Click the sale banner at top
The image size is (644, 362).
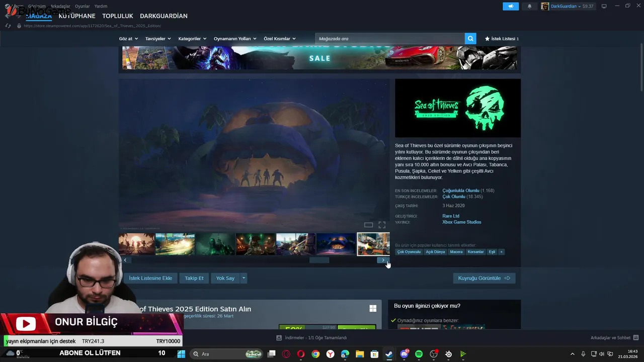pyautogui.click(x=319, y=58)
